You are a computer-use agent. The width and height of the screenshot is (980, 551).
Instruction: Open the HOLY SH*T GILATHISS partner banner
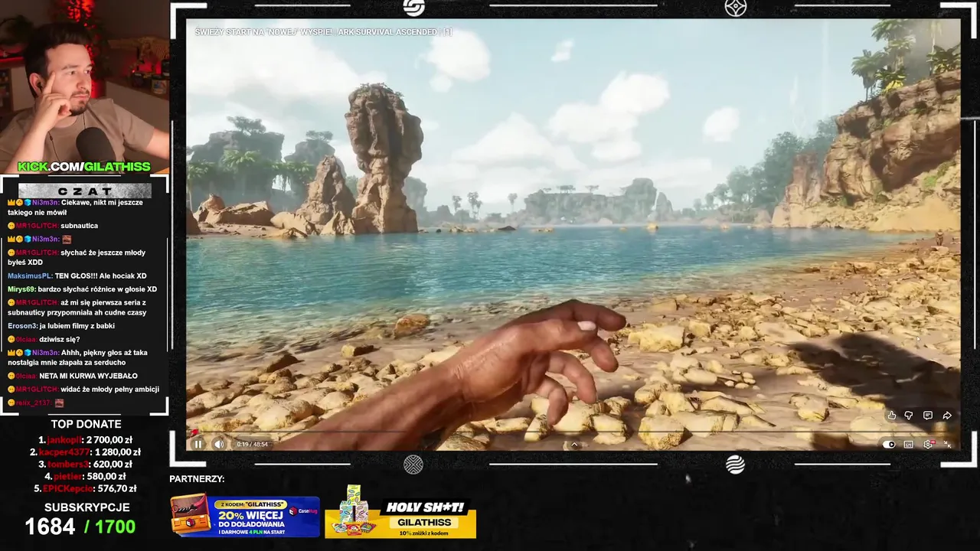pyautogui.click(x=400, y=512)
